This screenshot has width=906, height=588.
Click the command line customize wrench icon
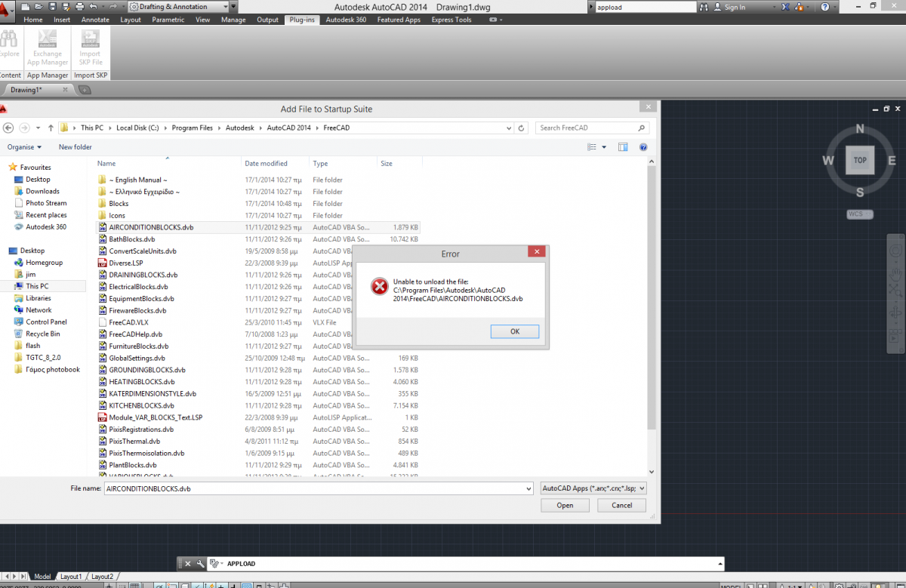point(200,564)
